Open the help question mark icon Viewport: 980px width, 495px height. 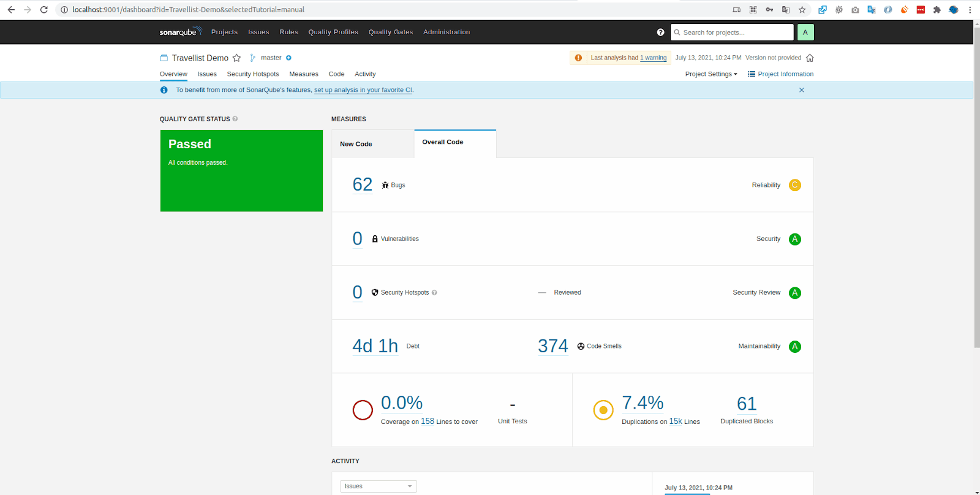(x=660, y=32)
